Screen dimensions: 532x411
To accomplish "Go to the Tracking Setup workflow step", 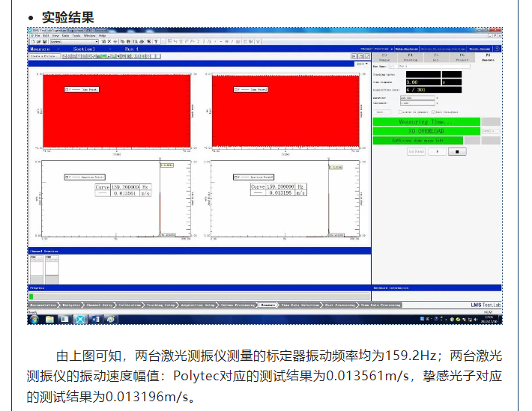I will (x=160, y=305).
